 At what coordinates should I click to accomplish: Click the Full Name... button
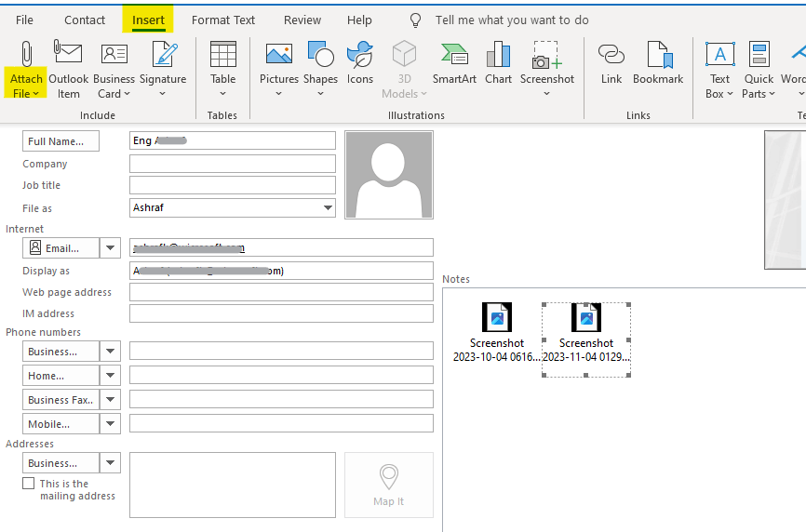click(60, 141)
